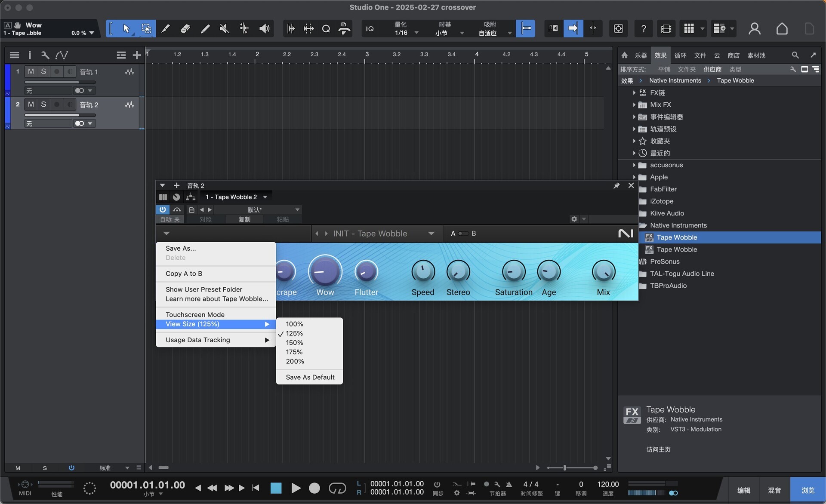Select the Range tool
Image resolution: width=826 pixels, height=504 pixels.
point(146,29)
